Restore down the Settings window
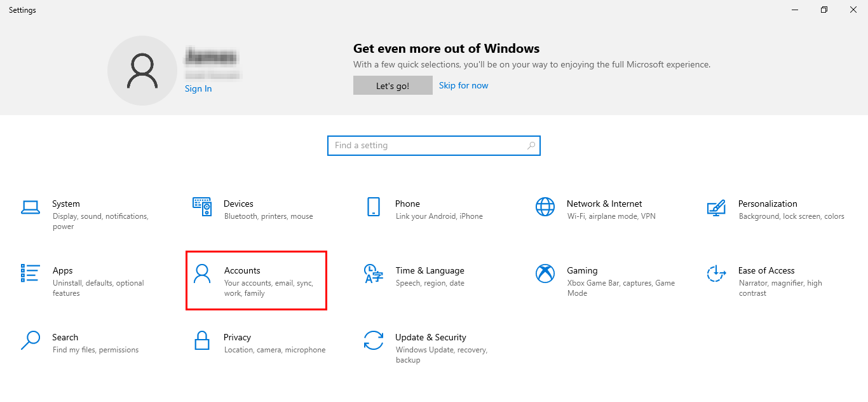 (824, 10)
